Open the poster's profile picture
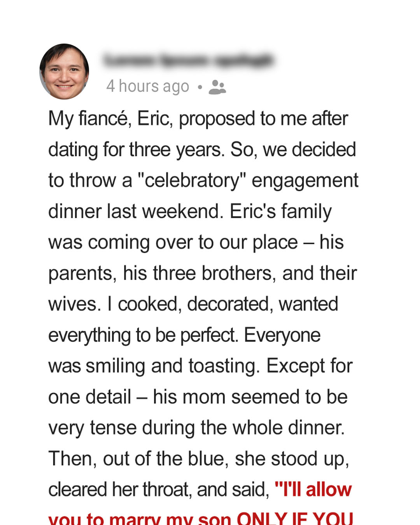 tap(64, 72)
